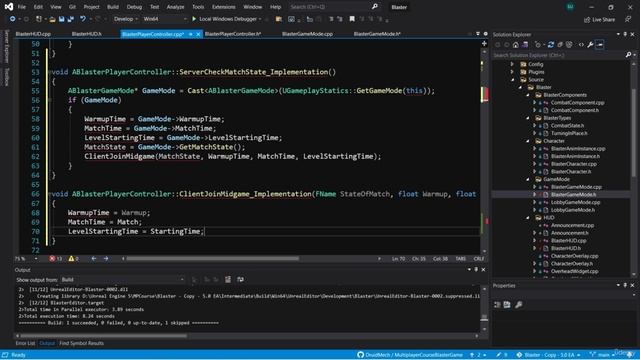
Task: Pin the Solution Explorer panel
Action: coord(625,34)
